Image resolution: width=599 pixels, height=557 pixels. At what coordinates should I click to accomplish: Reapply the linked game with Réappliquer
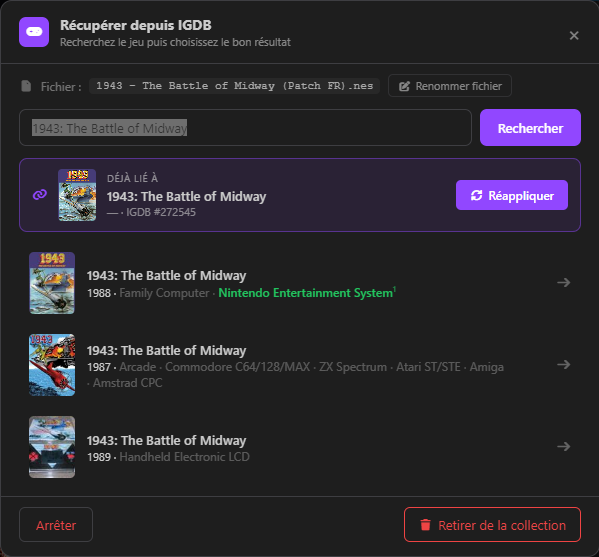pos(512,195)
